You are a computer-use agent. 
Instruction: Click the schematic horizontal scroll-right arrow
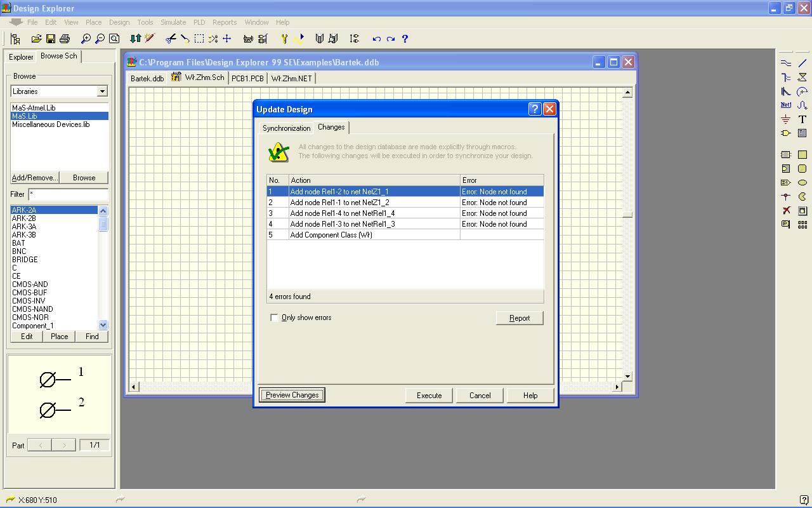tap(617, 387)
